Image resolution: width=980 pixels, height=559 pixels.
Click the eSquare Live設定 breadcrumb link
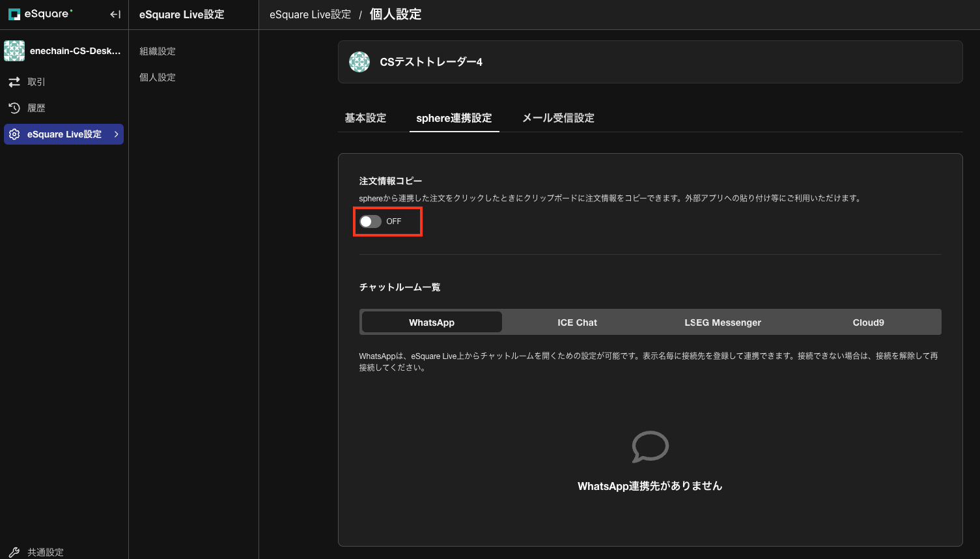click(x=311, y=14)
